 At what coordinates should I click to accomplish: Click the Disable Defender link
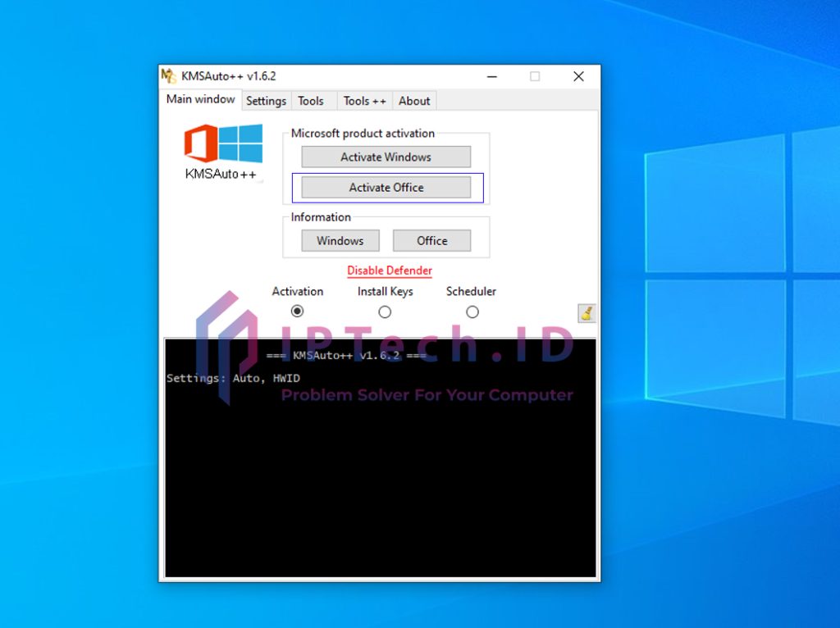pyautogui.click(x=390, y=271)
